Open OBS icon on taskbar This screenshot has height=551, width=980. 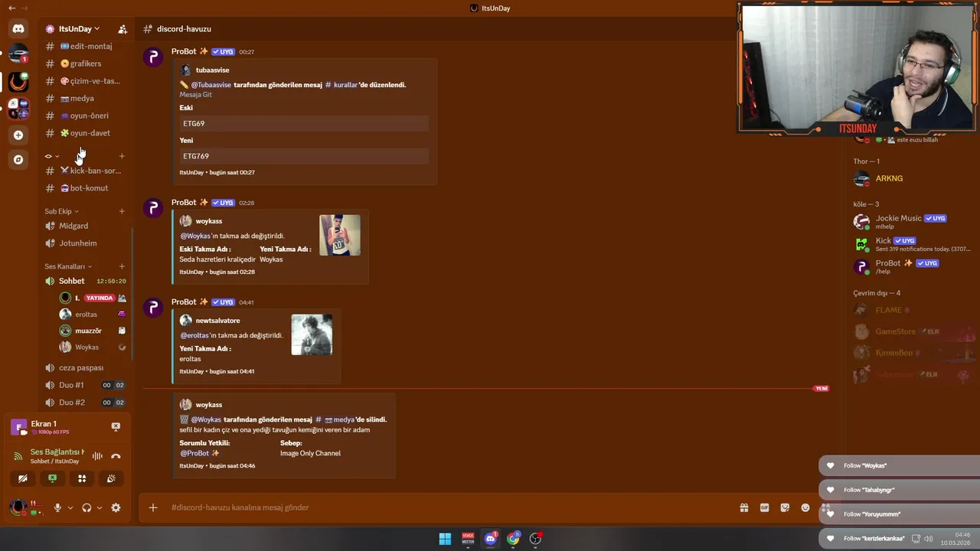coord(536,539)
